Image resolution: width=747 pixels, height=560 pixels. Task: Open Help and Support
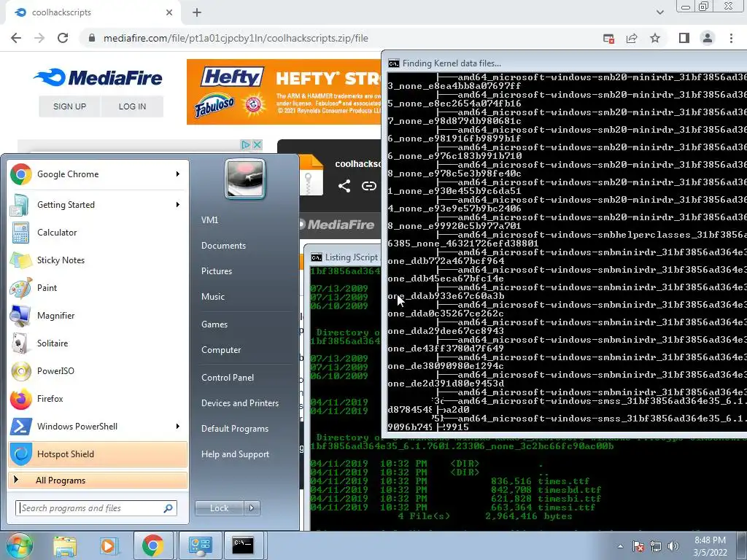tap(236, 454)
